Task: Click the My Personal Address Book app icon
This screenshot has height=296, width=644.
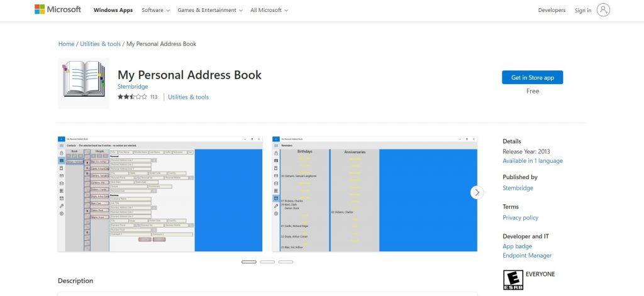Action: click(84, 84)
